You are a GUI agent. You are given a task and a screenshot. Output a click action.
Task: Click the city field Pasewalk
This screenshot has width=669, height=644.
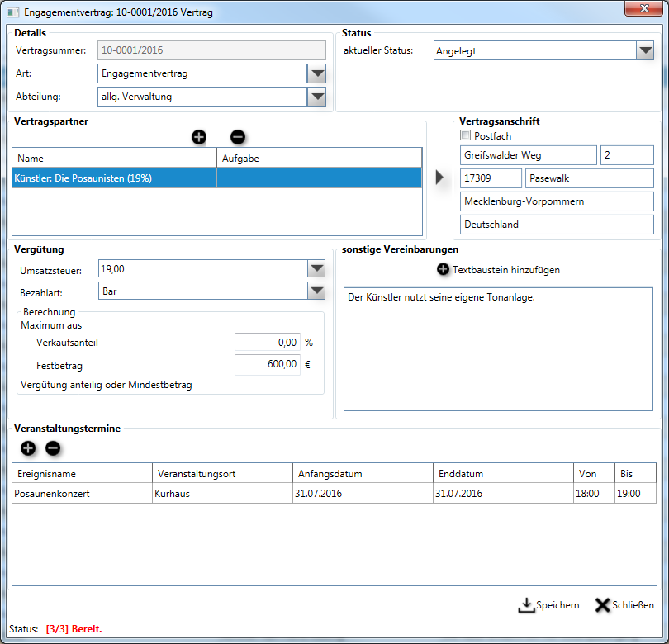tap(590, 178)
